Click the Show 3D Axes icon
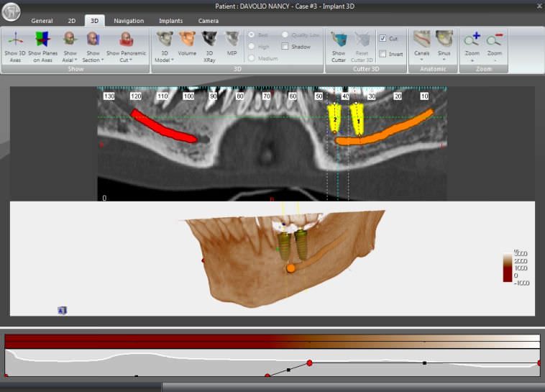 pos(15,40)
